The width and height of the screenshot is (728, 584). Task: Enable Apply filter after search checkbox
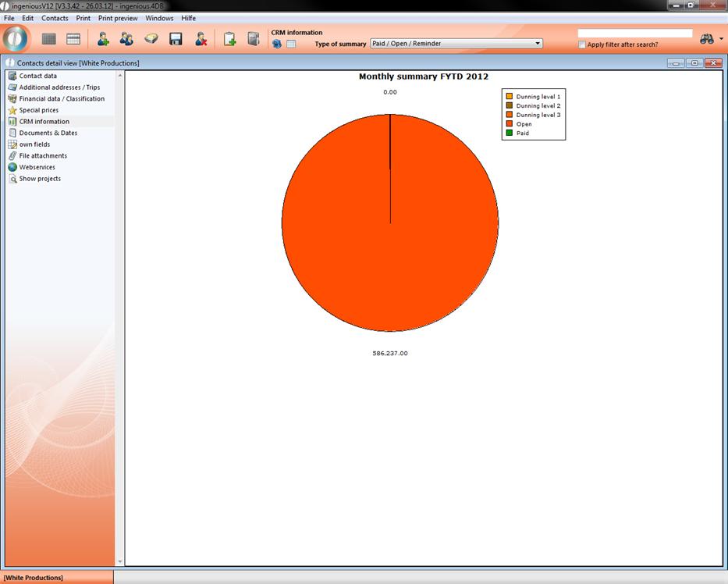pyautogui.click(x=582, y=45)
